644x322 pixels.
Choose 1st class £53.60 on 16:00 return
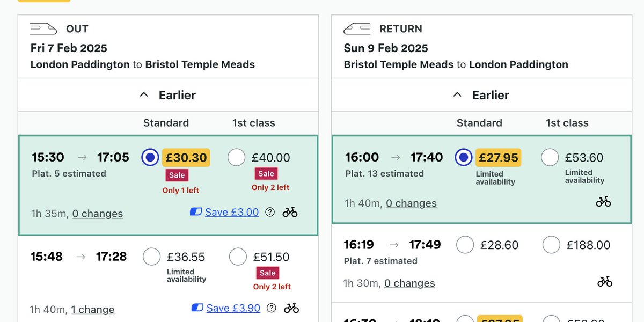[550, 157]
